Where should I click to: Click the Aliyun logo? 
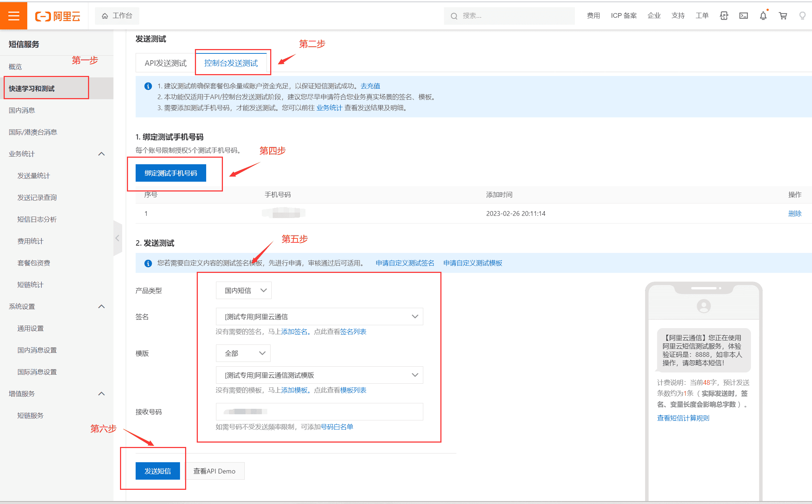(57, 16)
